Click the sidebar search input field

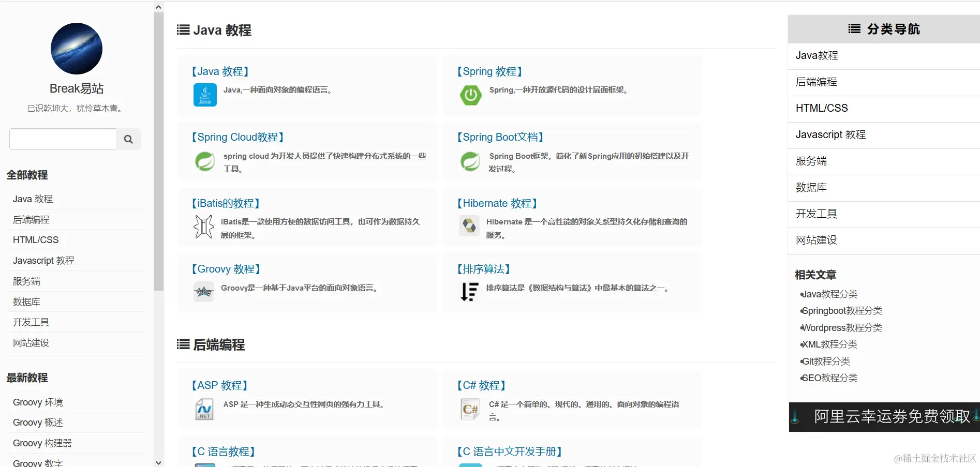pos(63,139)
